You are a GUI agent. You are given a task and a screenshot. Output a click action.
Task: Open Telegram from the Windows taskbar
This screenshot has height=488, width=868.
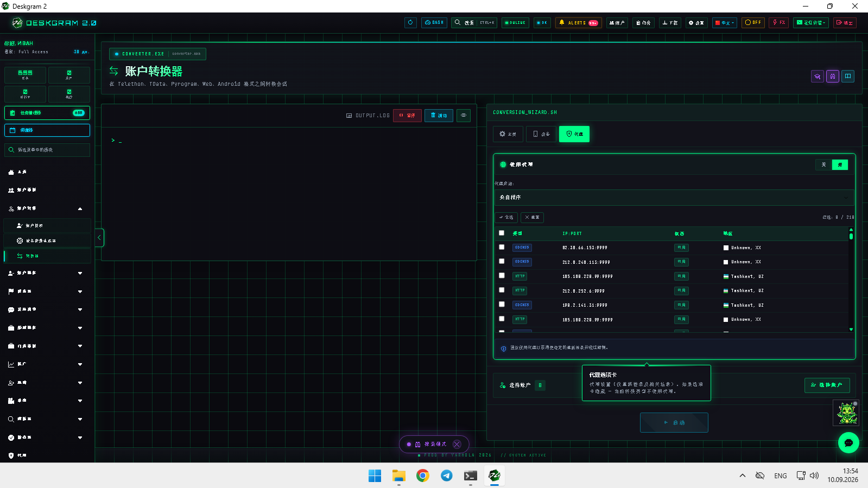point(446,476)
